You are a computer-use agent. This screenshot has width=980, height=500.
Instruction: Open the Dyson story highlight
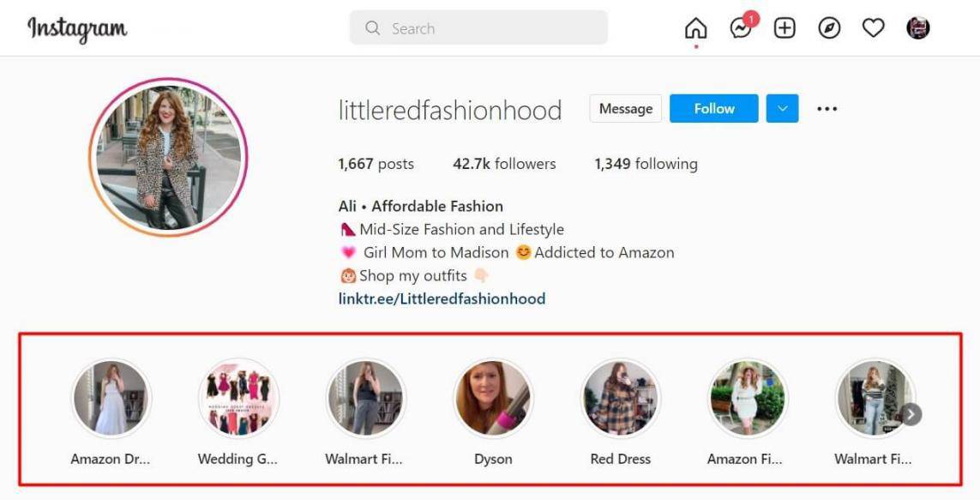pos(493,399)
